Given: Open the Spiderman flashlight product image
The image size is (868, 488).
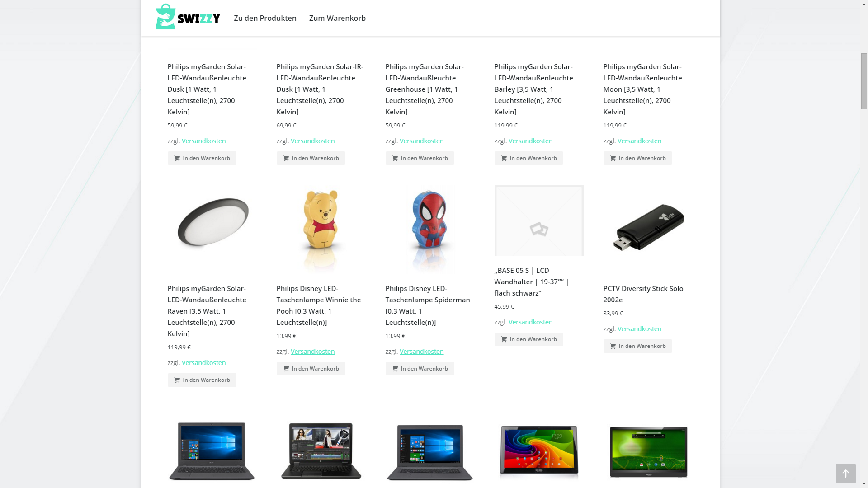Looking at the screenshot, I should point(430,229).
